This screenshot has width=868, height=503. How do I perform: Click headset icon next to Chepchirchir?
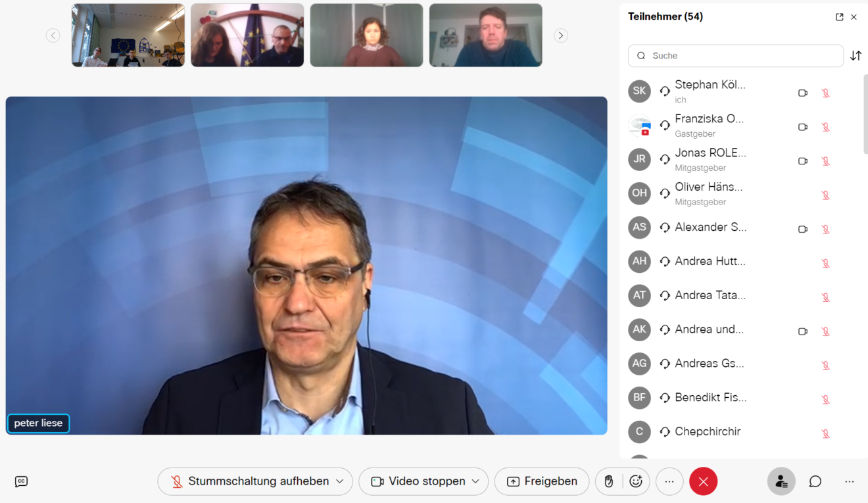pyautogui.click(x=665, y=432)
